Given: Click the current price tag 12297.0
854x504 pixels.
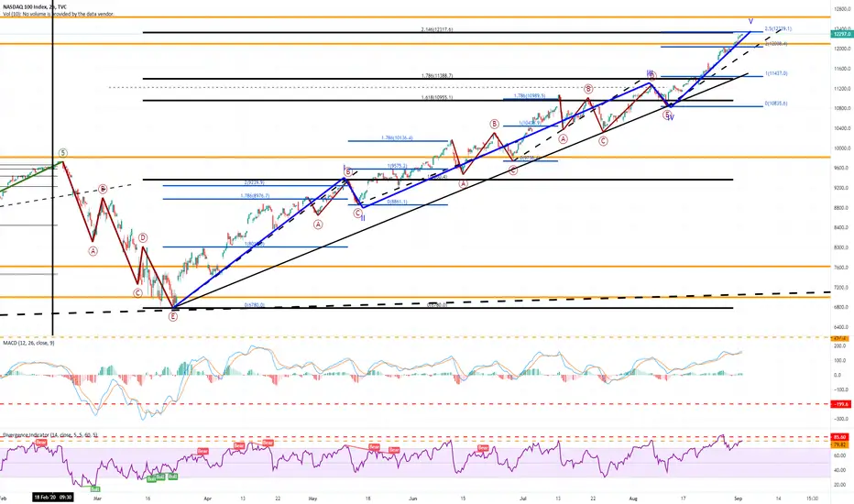Looking at the screenshot, I should 841,34.
